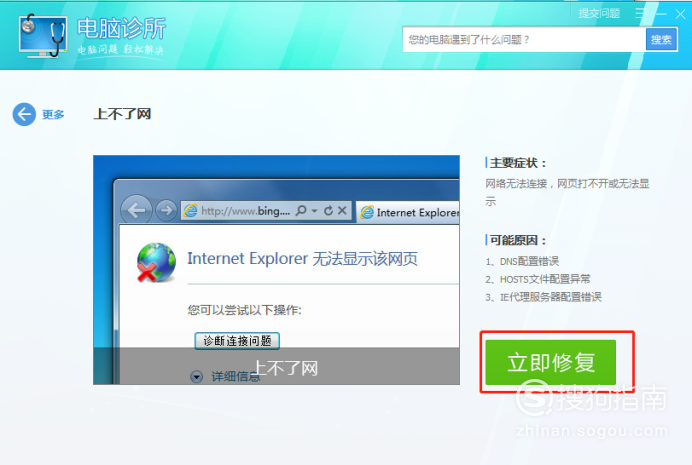
Task: Click the symptom description 网络无法连接 text
Action: [x=567, y=192]
